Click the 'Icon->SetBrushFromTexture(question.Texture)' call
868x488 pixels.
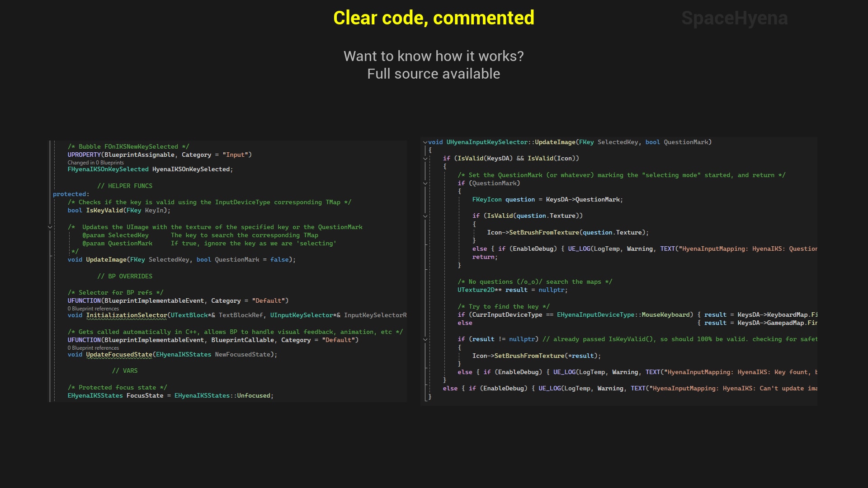pos(568,233)
